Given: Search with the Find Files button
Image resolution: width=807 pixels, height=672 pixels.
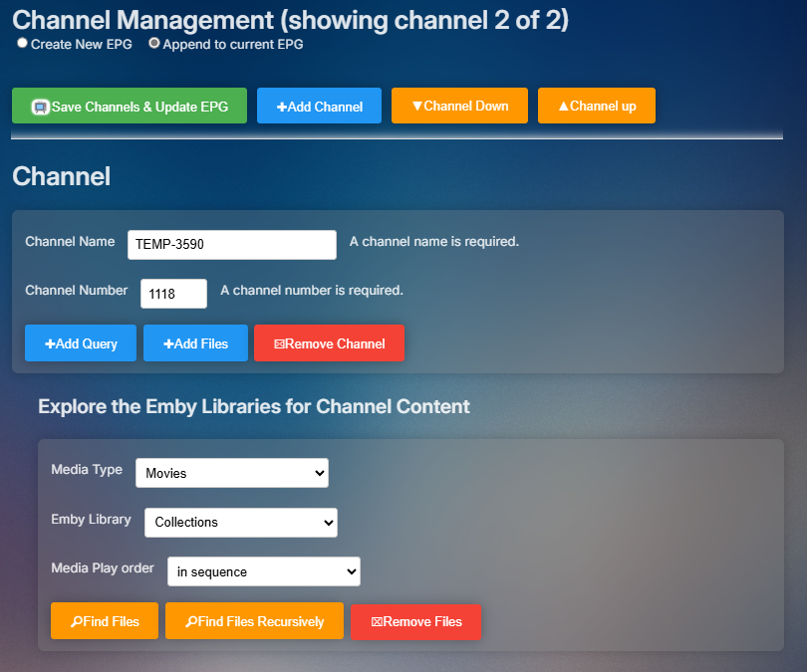Looking at the screenshot, I should [105, 621].
